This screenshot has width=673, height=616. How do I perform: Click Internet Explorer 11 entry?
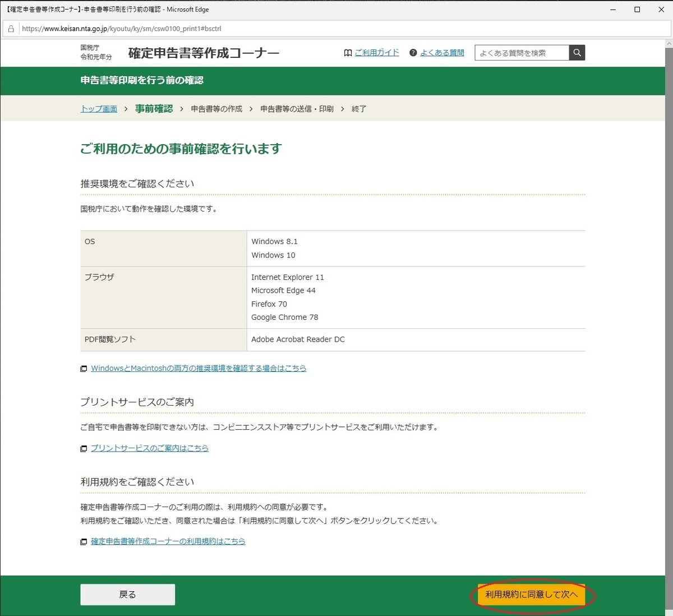288,277
